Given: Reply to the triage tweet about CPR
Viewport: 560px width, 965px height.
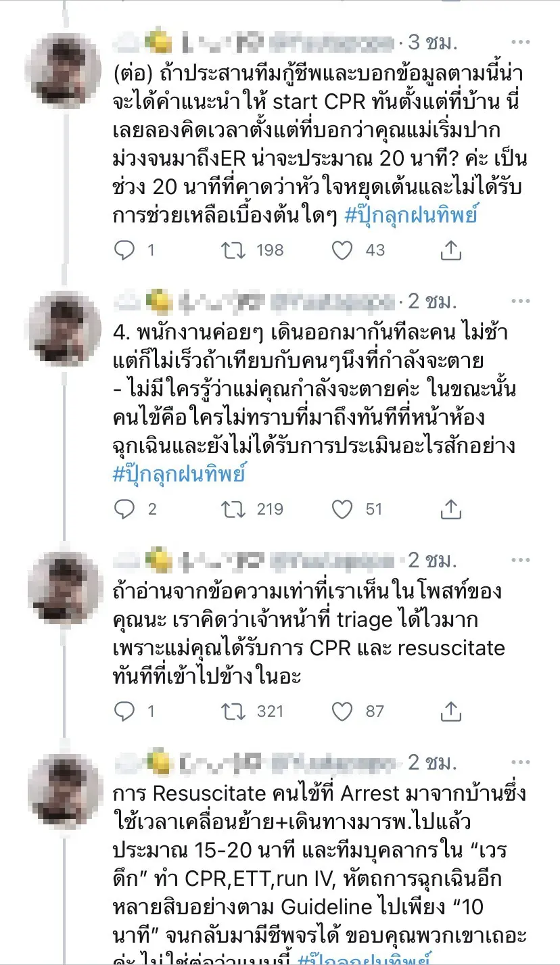Looking at the screenshot, I should pos(124,711).
